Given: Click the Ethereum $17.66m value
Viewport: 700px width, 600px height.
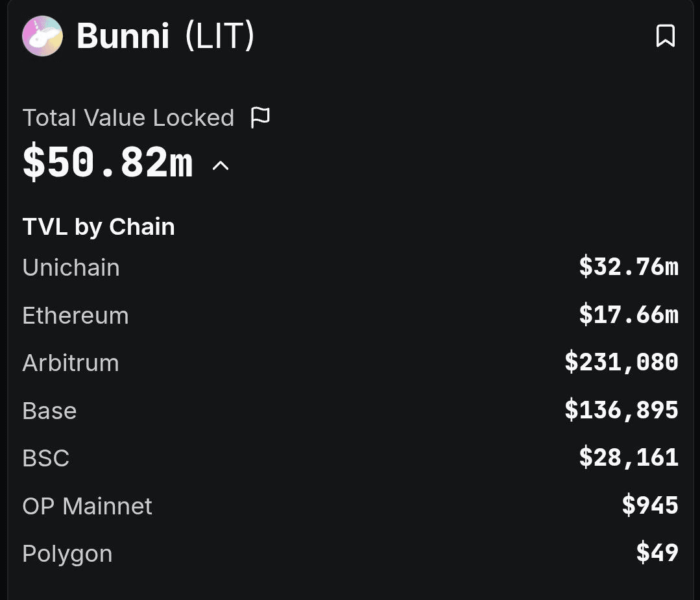Looking at the screenshot, I should pyautogui.click(x=629, y=315).
